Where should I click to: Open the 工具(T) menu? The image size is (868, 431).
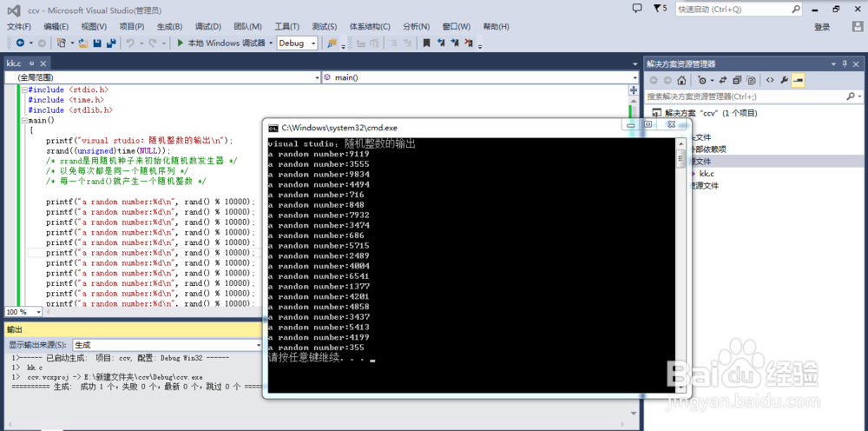(x=286, y=27)
